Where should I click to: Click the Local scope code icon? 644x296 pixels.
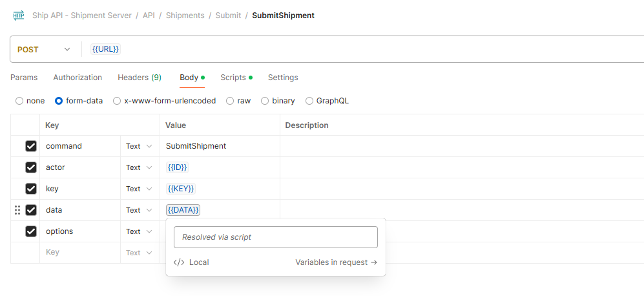pos(179,262)
